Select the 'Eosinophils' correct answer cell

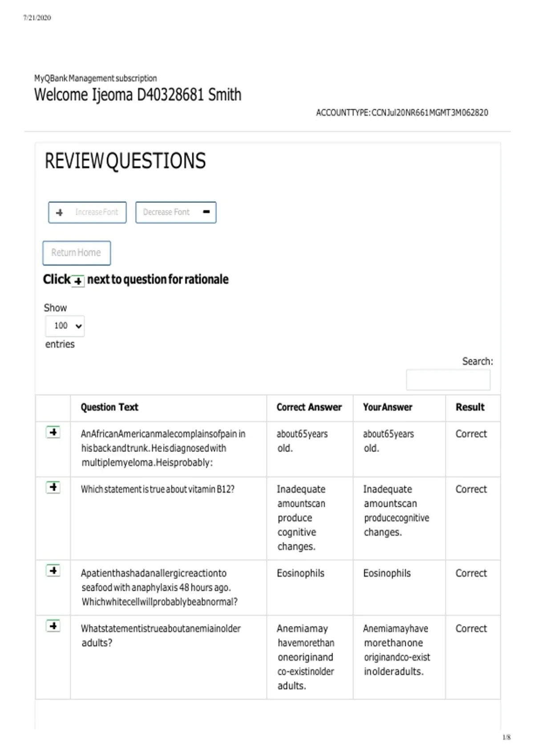pos(300,573)
